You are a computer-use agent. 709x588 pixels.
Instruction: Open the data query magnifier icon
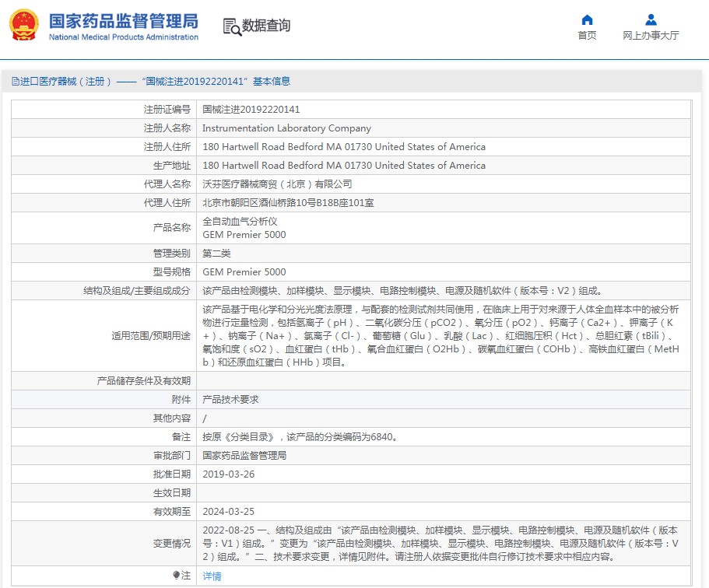coord(232,26)
